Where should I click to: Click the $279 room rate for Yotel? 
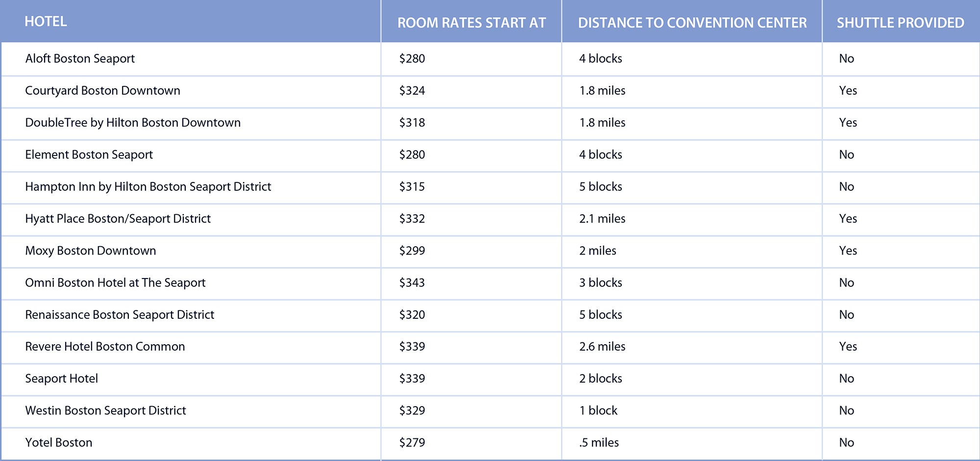pos(412,442)
